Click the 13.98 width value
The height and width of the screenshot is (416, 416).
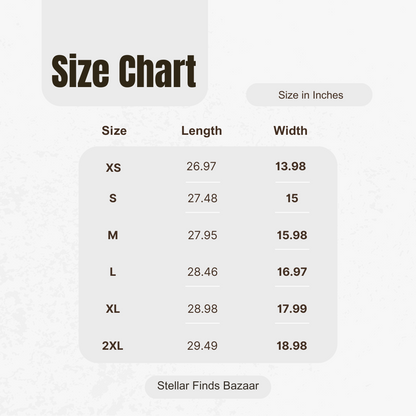tap(291, 166)
